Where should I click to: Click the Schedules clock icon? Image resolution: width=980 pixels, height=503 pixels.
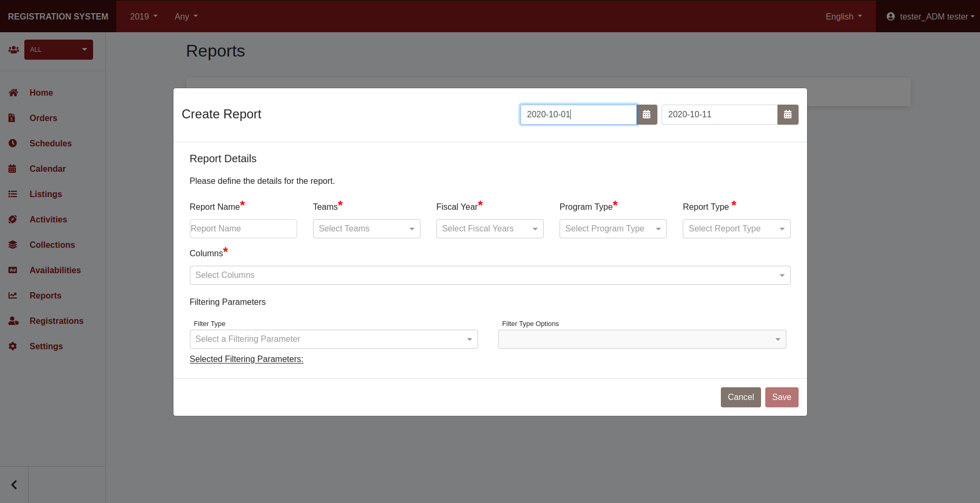pos(13,143)
